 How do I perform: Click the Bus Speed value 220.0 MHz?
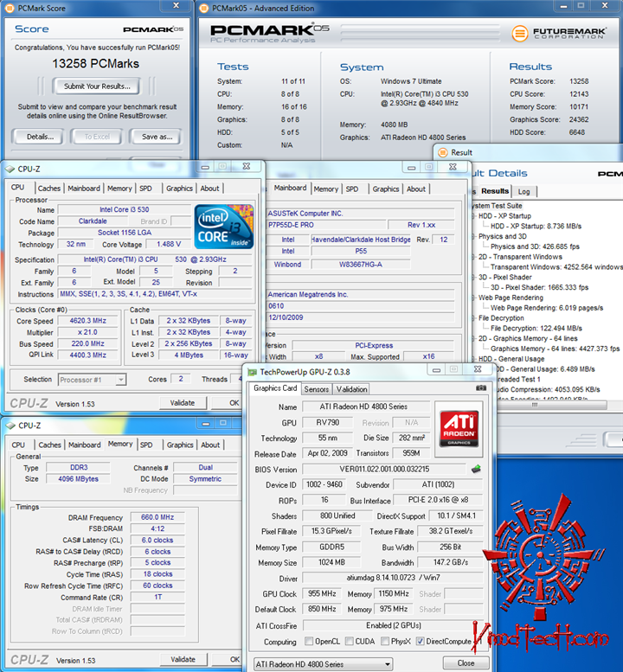pyautogui.click(x=88, y=343)
